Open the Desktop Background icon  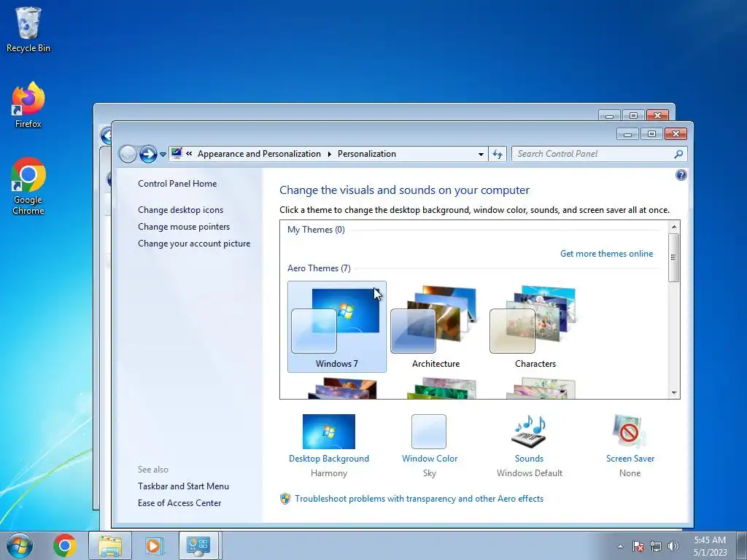pyautogui.click(x=329, y=432)
